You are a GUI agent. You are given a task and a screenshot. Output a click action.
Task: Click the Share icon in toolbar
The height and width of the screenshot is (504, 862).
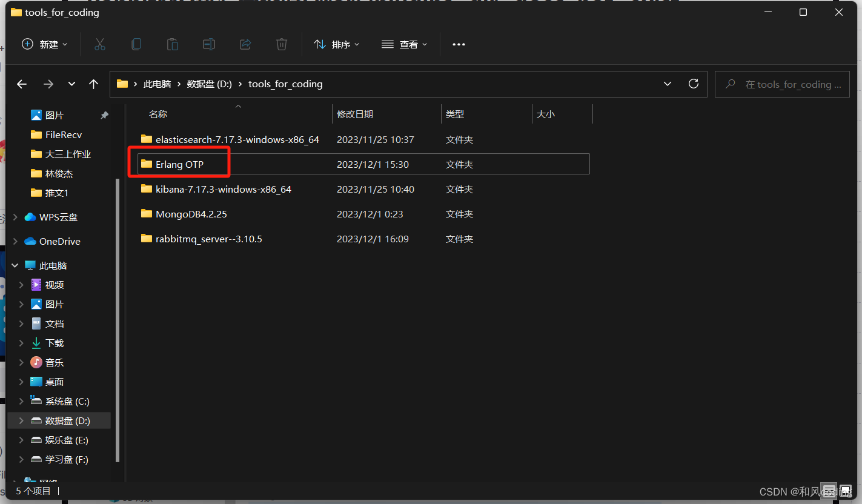[x=245, y=44]
